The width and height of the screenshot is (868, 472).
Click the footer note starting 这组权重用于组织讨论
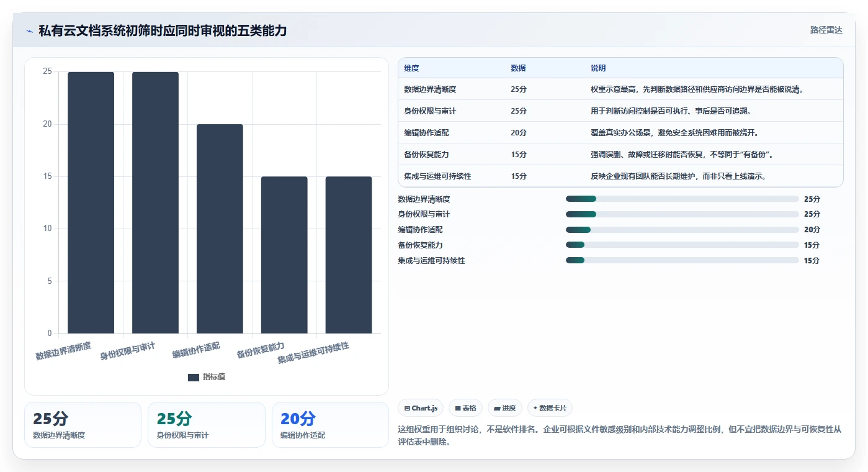click(619, 436)
